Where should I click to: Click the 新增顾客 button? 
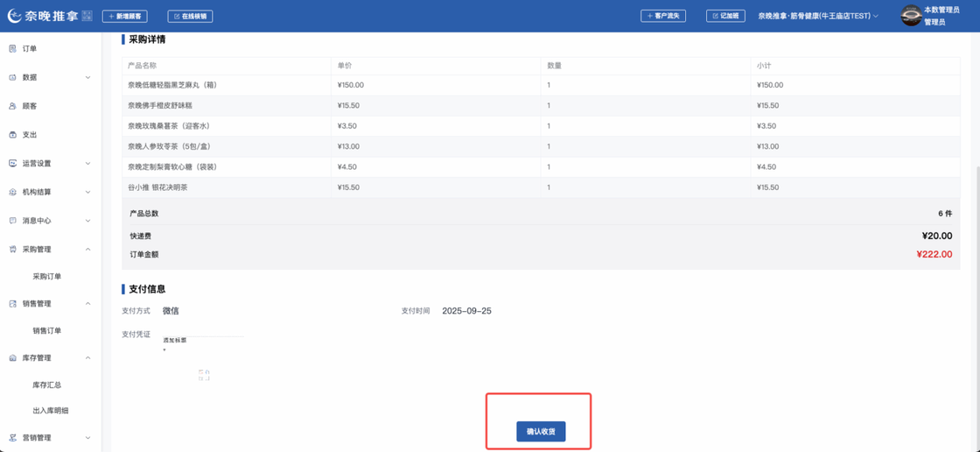125,16
